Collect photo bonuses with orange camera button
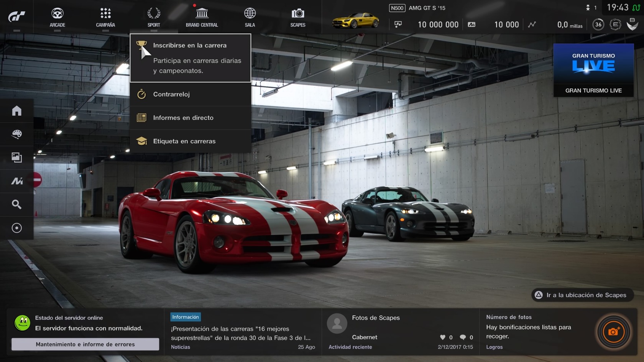644x362 pixels. coord(613,331)
